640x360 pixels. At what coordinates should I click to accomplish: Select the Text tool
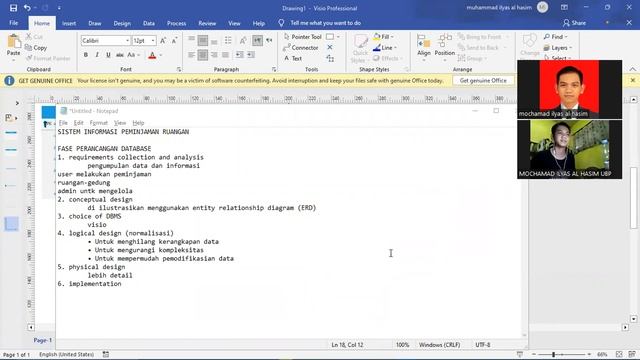click(293, 58)
